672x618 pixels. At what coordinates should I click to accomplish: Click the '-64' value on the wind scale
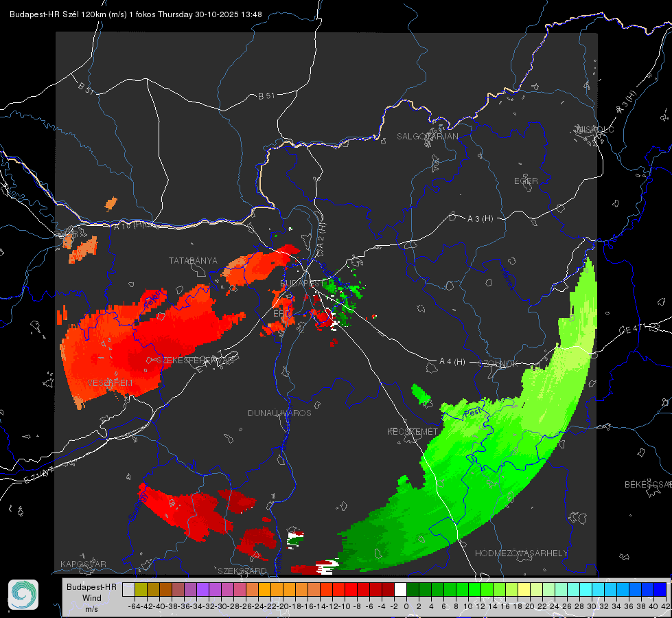coord(135,606)
